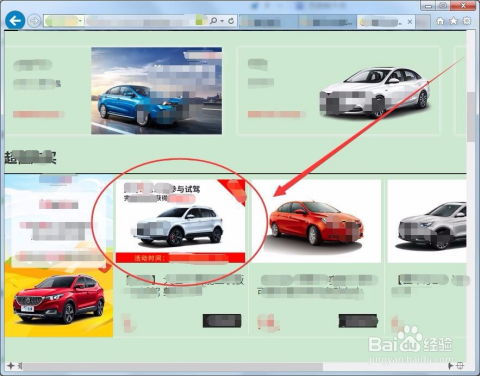
Task: Click the refresh icon in address bar
Action: coord(231,21)
